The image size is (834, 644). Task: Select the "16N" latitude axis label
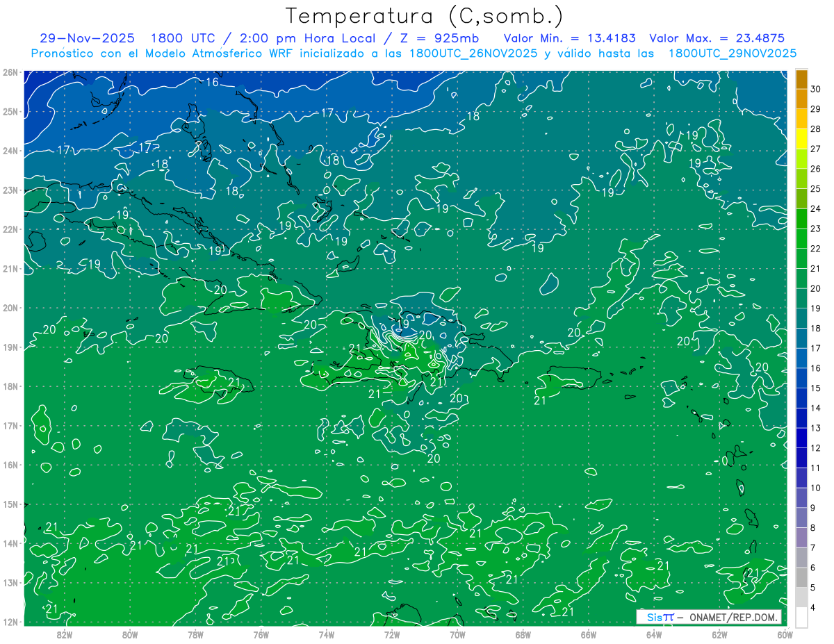[x=10, y=465]
